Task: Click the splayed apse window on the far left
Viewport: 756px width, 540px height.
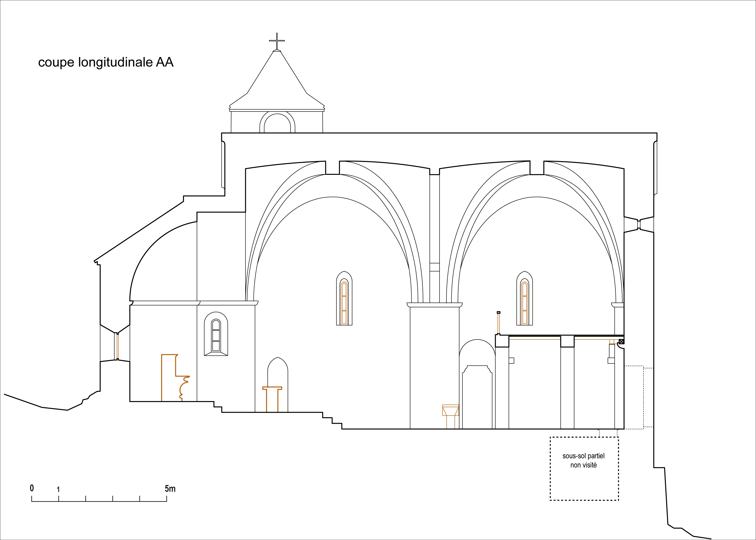Action: click(115, 343)
